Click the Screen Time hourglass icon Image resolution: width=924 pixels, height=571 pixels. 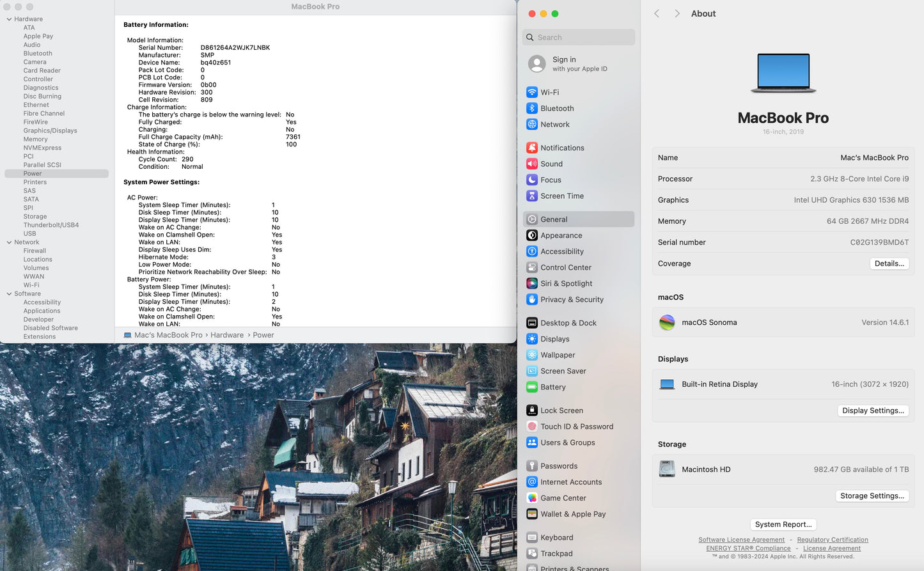pos(531,196)
